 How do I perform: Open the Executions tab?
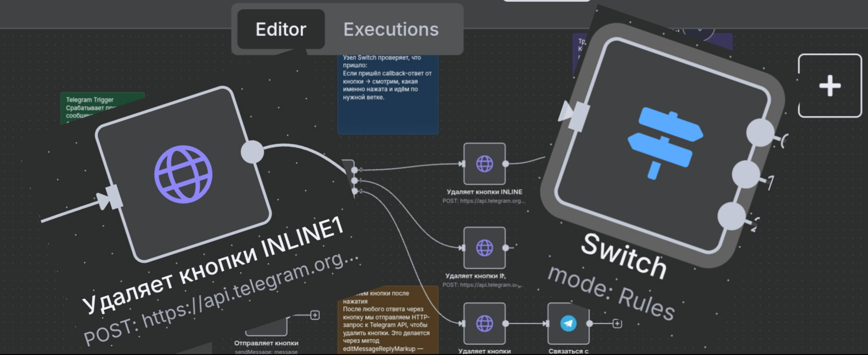[391, 29]
